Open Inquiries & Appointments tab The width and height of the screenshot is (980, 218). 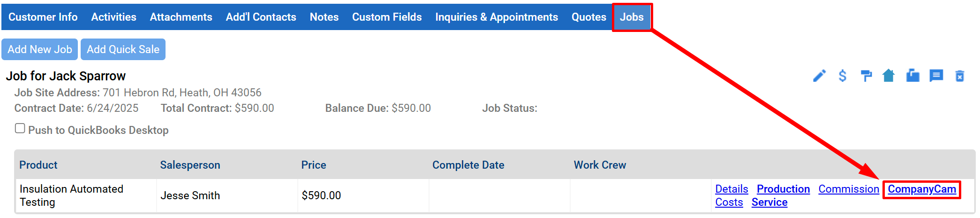coord(497,17)
